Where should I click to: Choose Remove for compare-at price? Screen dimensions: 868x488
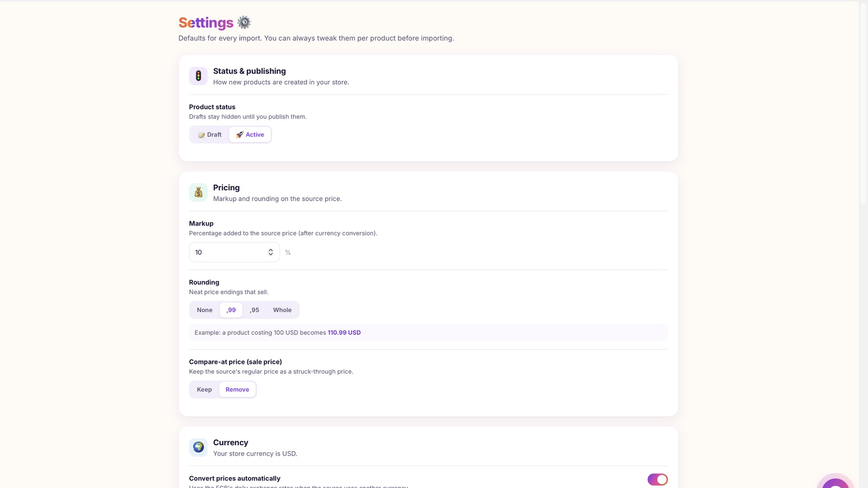237,389
